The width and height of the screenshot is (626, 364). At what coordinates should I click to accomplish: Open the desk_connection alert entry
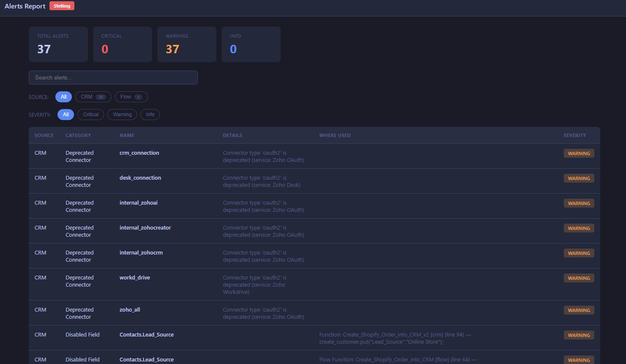click(x=140, y=178)
